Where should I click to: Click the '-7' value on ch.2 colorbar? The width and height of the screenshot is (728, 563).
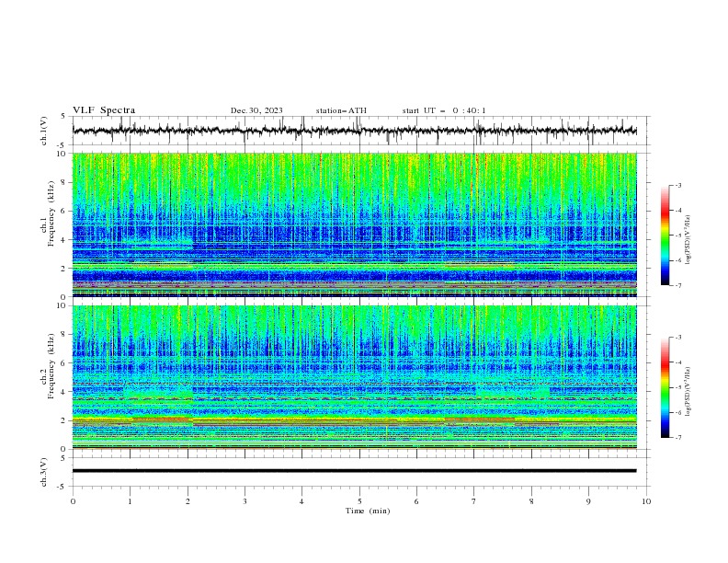677,437
